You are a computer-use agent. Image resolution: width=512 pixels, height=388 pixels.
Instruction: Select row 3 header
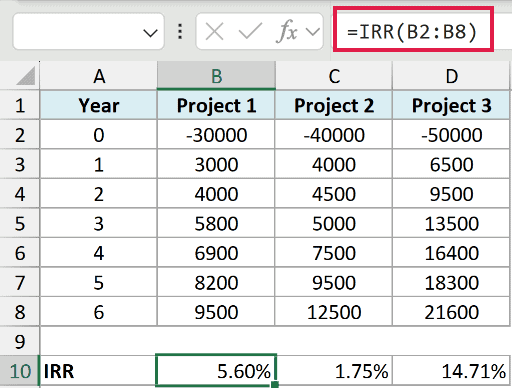[x=20, y=164]
